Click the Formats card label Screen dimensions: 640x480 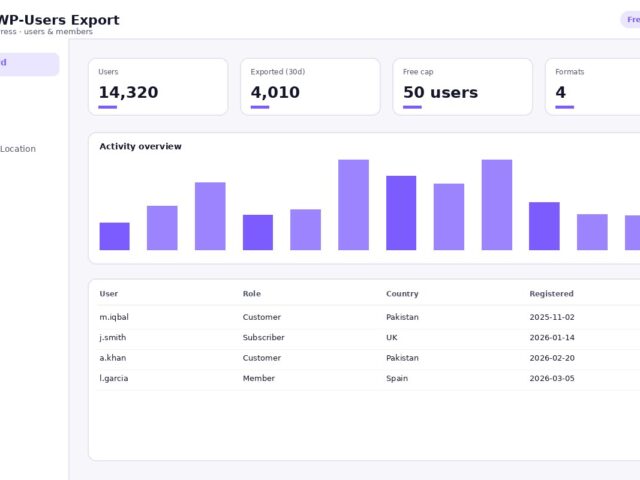click(x=569, y=72)
